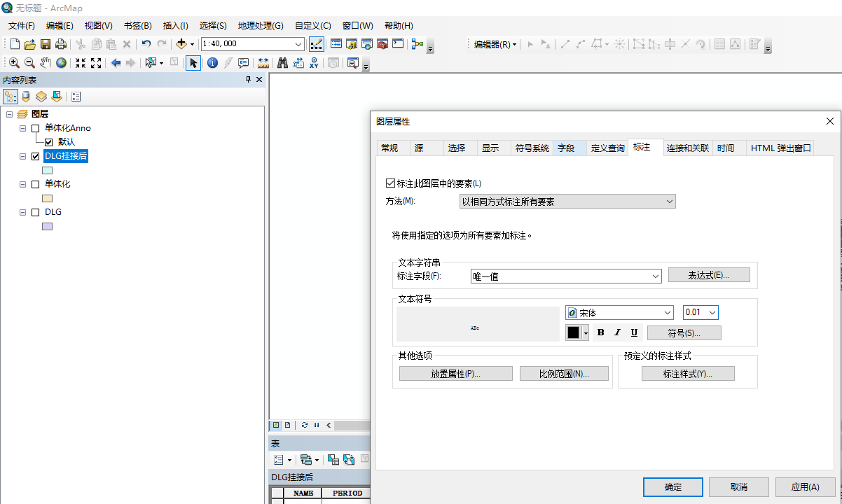Open the font size 0.01 dropdown
This screenshot has height=504, width=842.
coord(713,313)
